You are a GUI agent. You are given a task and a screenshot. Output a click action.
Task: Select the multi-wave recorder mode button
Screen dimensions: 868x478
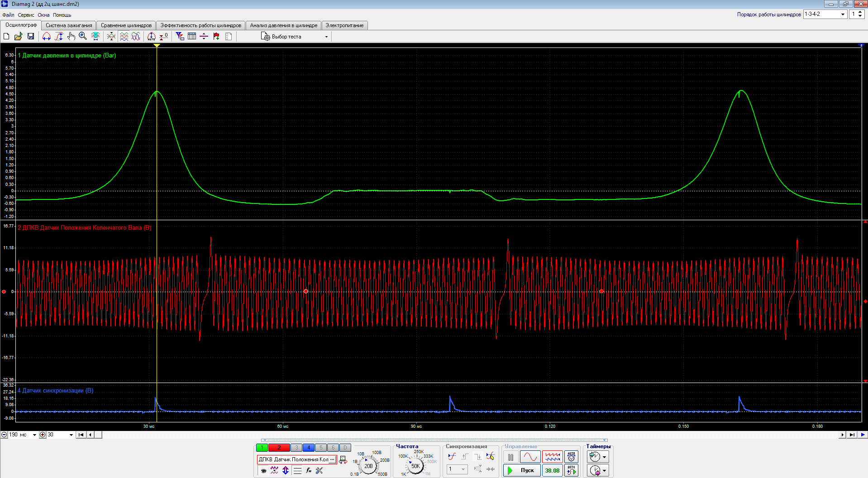tap(552, 457)
